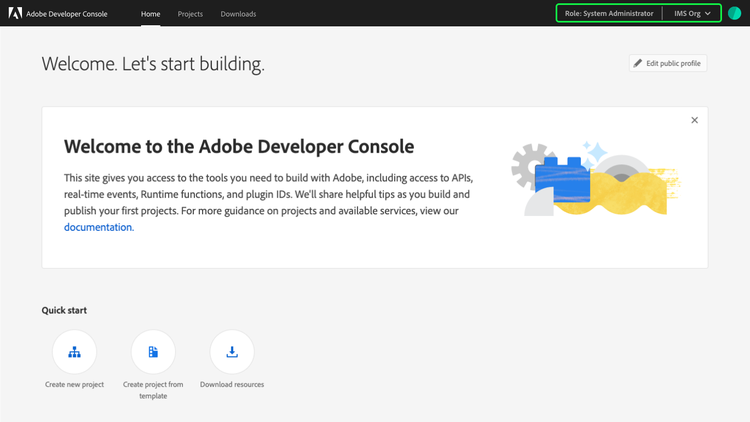
Task: Click the welcome banner illustration
Action: click(x=590, y=180)
